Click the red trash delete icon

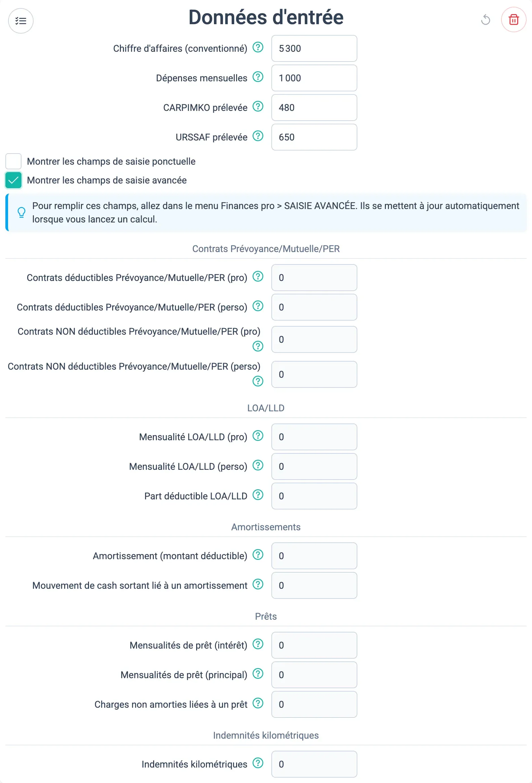click(514, 19)
